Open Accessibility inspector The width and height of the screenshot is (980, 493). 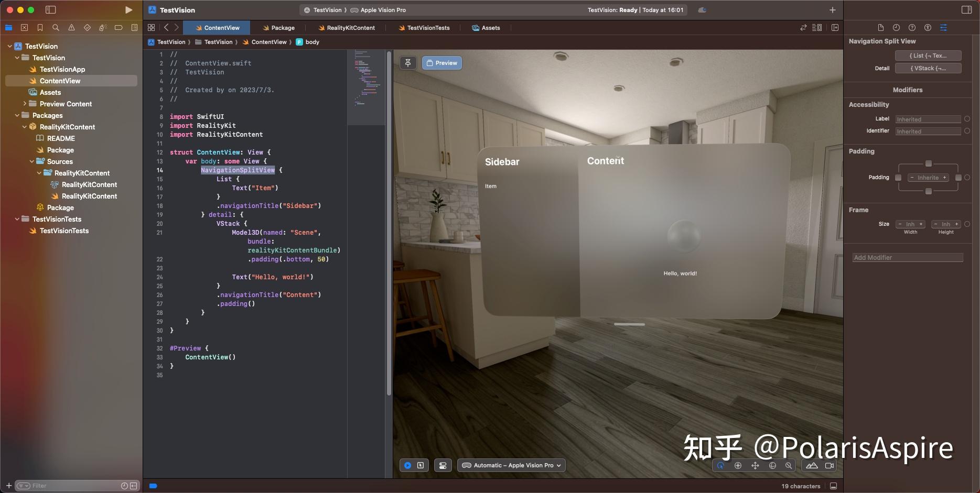click(928, 28)
